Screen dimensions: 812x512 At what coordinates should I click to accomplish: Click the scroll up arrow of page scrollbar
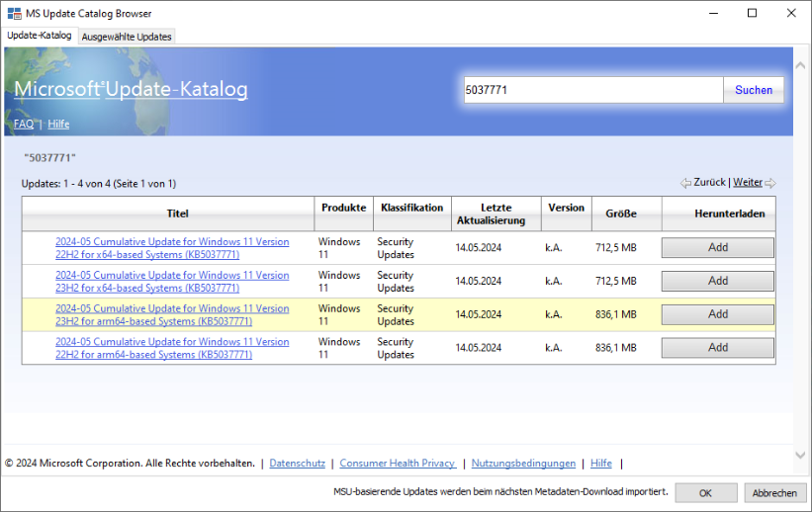click(800, 66)
